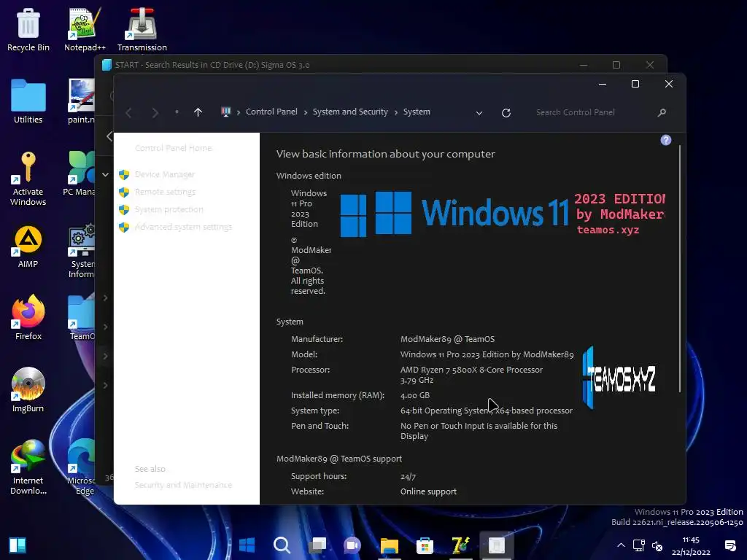The image size is (747, 560).
Task: Open the notification center icon
Action: coord(729,545)
